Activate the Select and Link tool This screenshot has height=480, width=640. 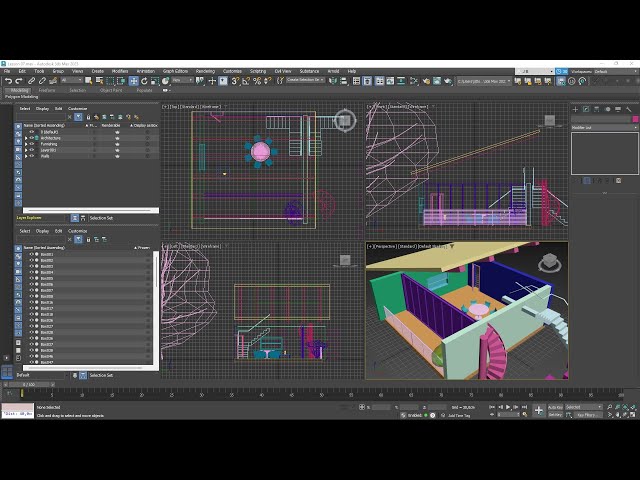click(31, 81)
